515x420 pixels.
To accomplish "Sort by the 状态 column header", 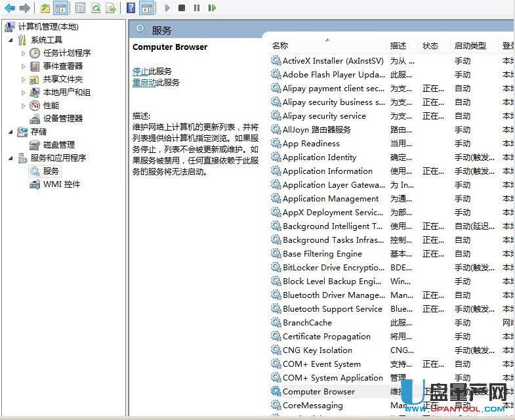I will click(435, 45).
